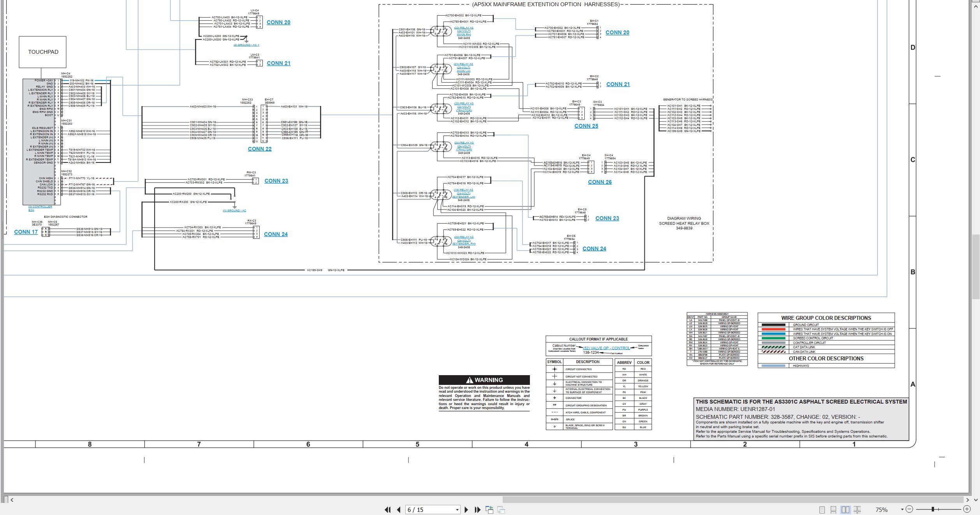
Task: Open the (24) RELAY AS Tractor link
Action: tap(464, 146)
